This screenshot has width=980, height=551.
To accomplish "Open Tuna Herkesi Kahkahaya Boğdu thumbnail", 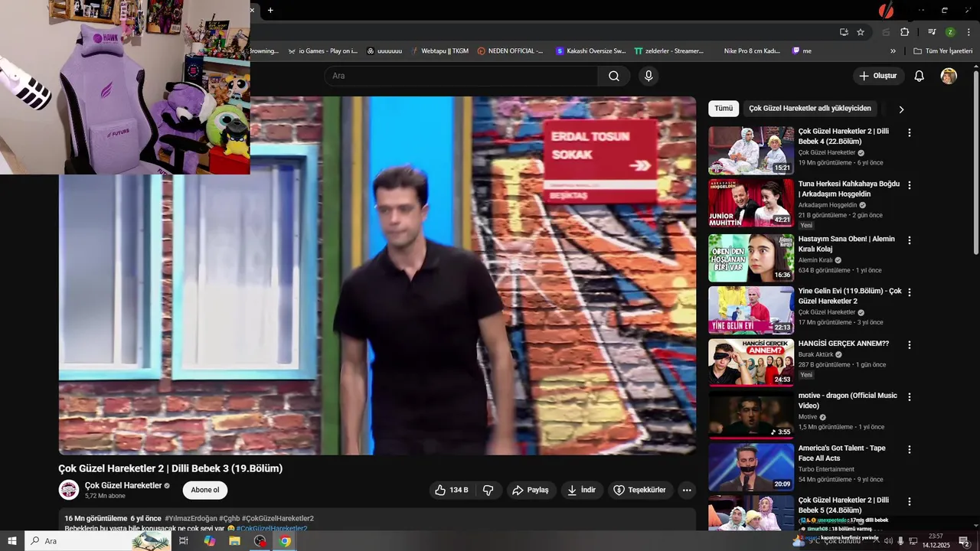I will point(751,203).
